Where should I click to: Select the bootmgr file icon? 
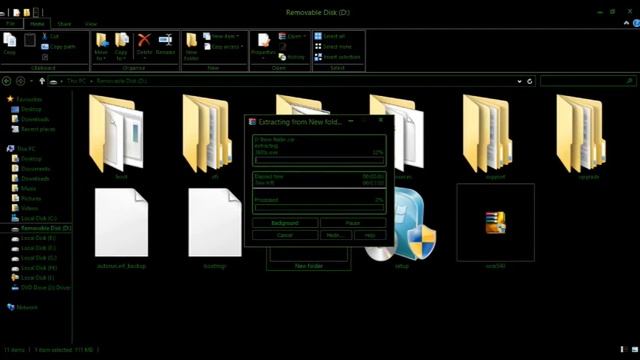215,222
